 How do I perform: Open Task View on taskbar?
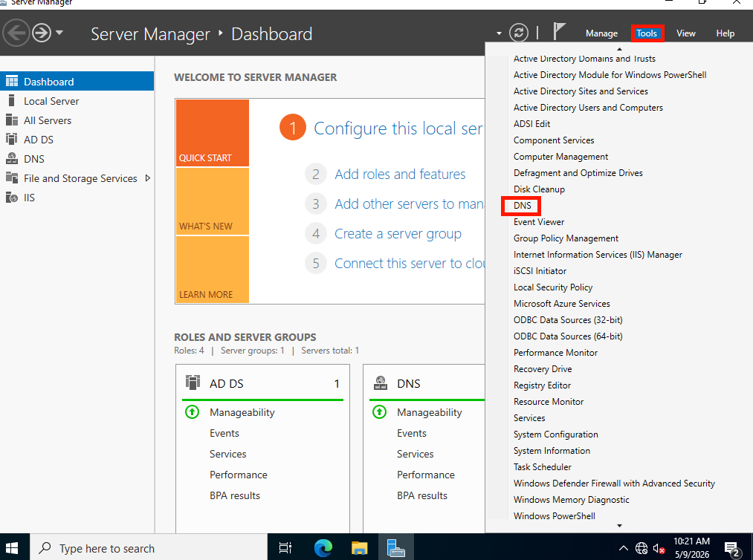coord(285,547)
